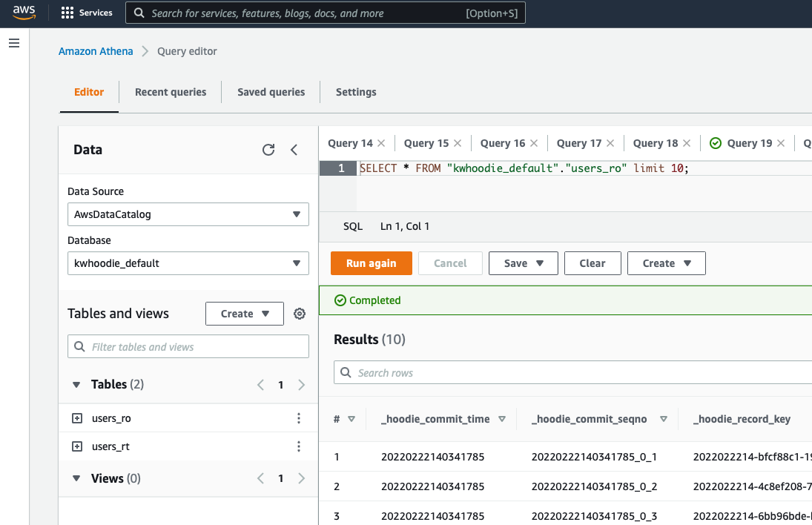Collapse the Data panel with arrow
Viewport: 812px width, 525px height.
pos(294,150)
